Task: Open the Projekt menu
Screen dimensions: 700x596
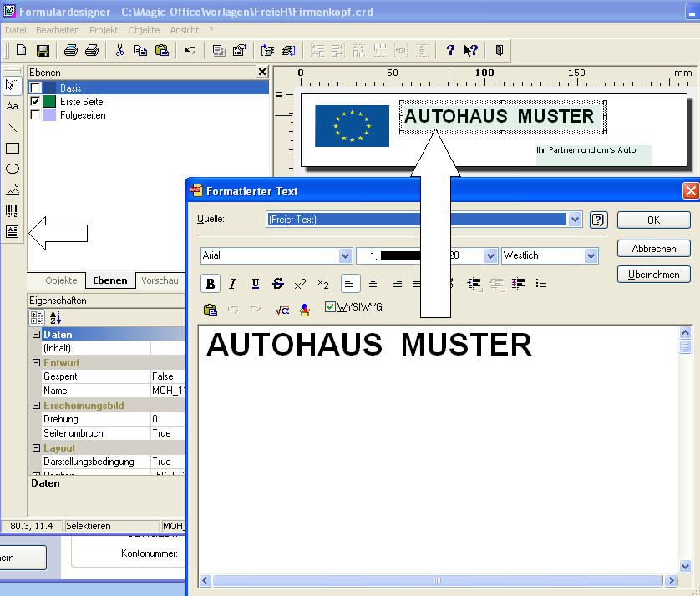Action: pos(104,30)
